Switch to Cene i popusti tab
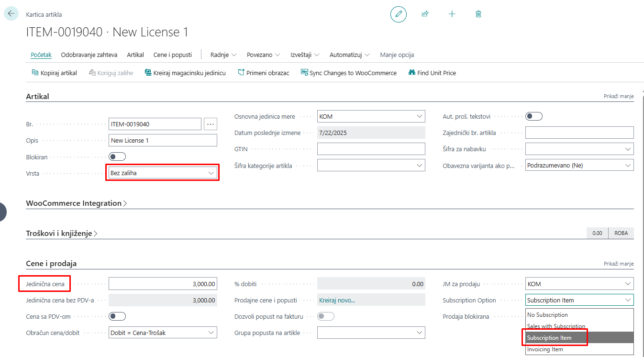The width and height of the screenshot is (644, 357). [172, 55]
